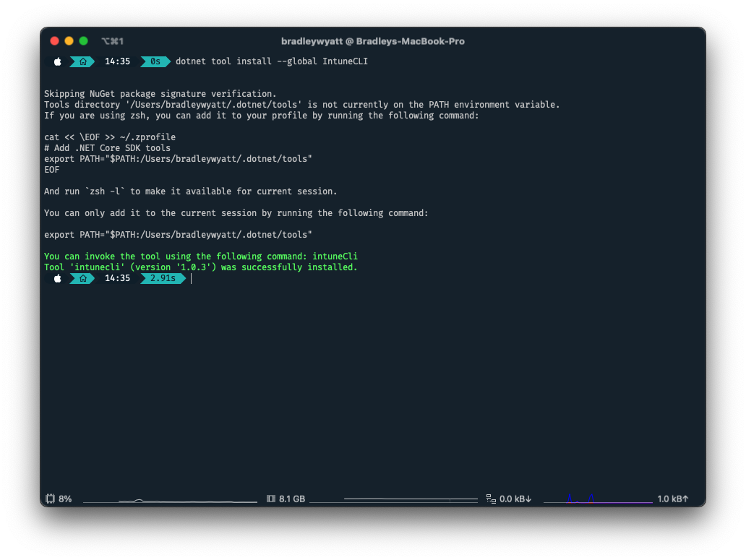Minimize the terminal using the yellow button
This screenshot has width=746, height=560.
click(x=69, y=41)
